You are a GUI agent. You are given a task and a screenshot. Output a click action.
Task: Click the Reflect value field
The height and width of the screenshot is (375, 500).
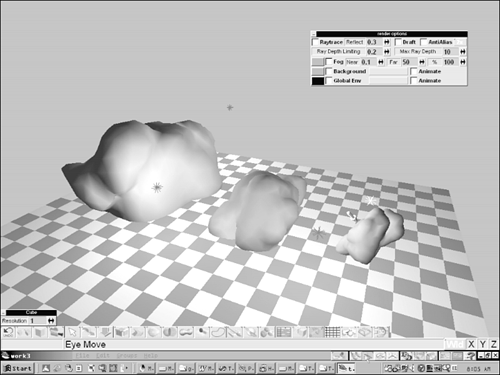click(x=374, y=42)
